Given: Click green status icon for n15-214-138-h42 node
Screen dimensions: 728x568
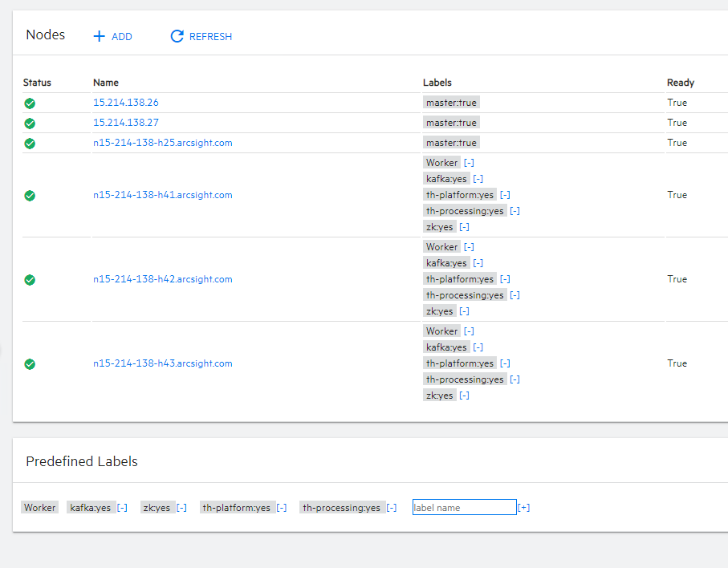Looking at the screenshot, I should tap(30, 279).
